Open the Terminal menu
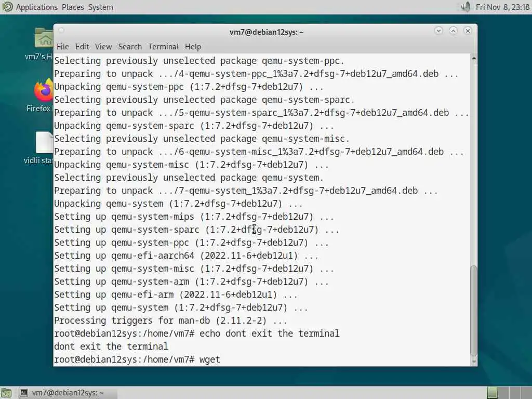 click(x=163, y=46)
